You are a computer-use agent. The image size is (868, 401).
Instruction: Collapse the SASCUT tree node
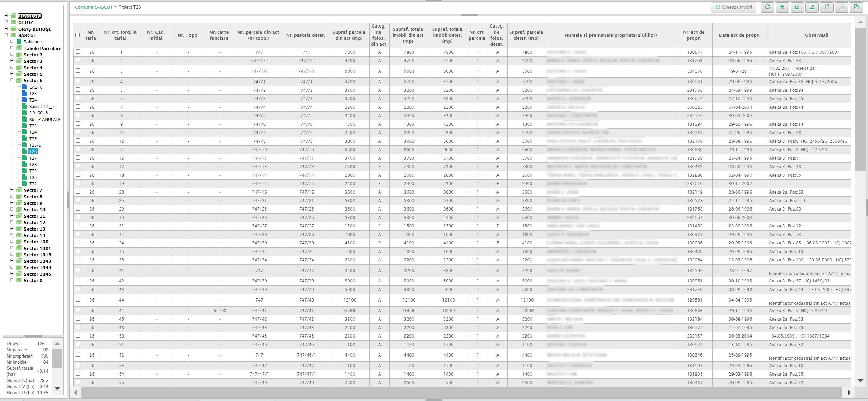point(6,35)
